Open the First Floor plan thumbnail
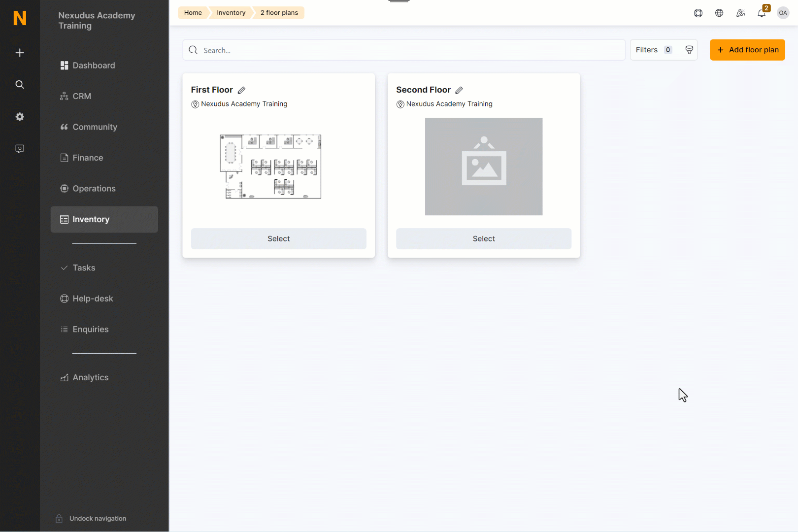 point(270,166)
